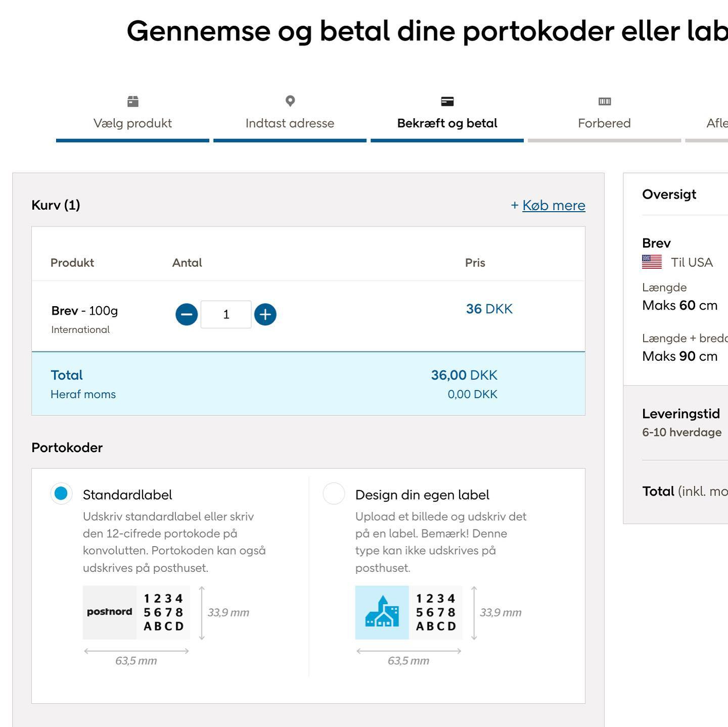Open the Indtast adresse step
This screenshot has height=727, width=728.
pos(290,123)
